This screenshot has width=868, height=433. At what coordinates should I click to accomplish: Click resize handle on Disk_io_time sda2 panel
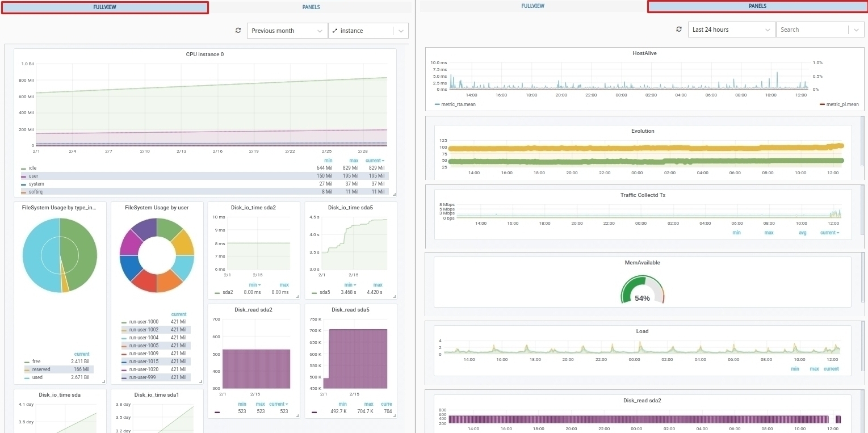tap(297, 296)
